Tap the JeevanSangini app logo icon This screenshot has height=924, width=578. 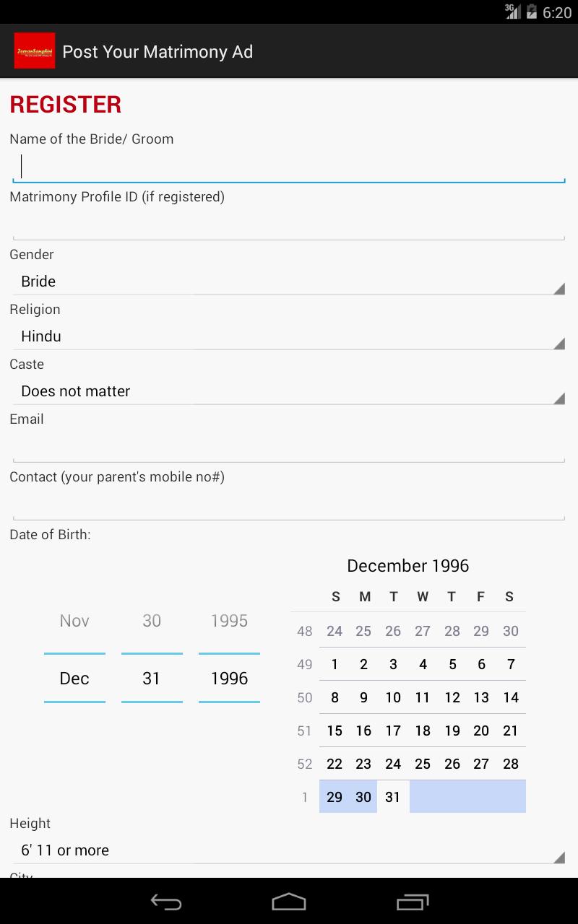tap(34, 51)
